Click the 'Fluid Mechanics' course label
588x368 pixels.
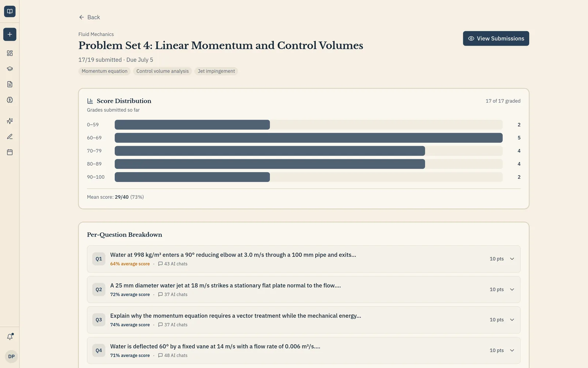pos(96,34)
